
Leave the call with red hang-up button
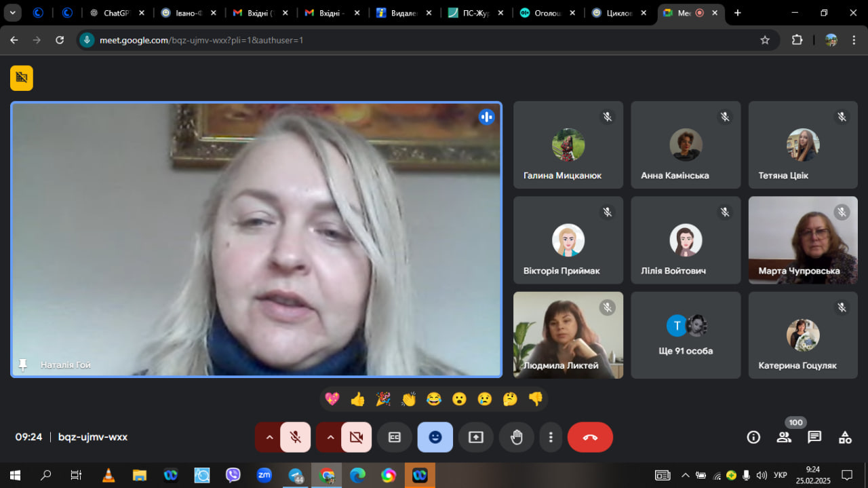click(590, 437)
